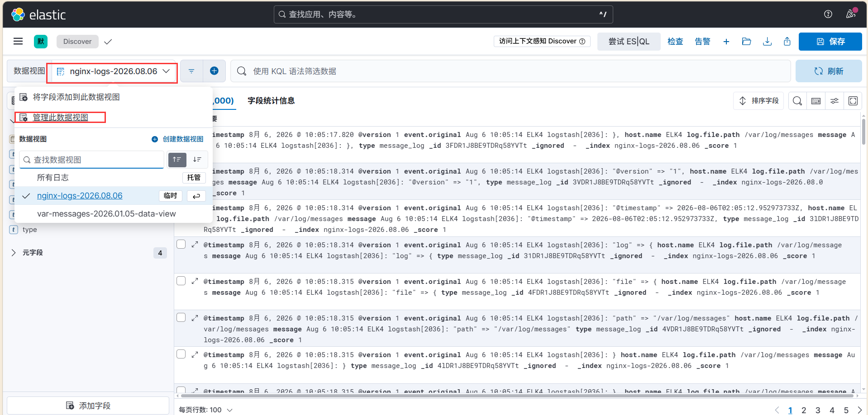Toggle full screen table view icon
Viewport: 868px width, 415px height.
853,101
